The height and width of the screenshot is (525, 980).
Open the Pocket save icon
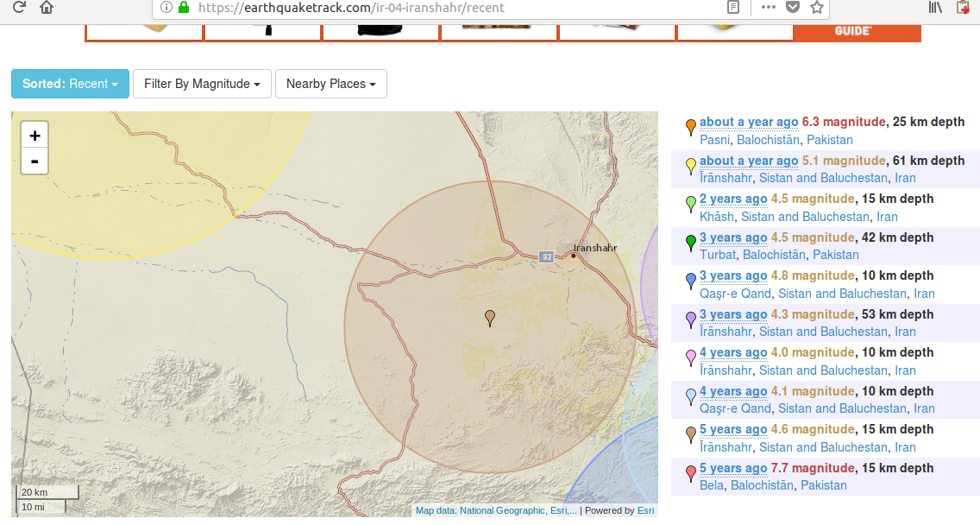(792, 8)
